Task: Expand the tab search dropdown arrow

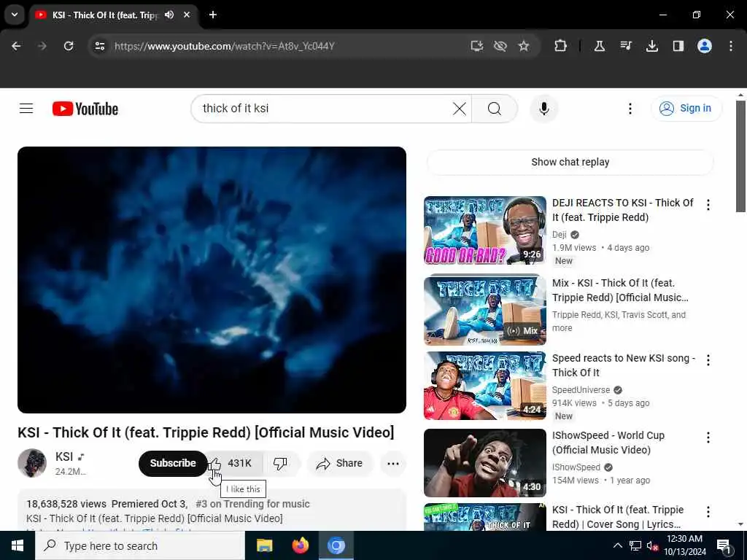Action: point(15,15)
